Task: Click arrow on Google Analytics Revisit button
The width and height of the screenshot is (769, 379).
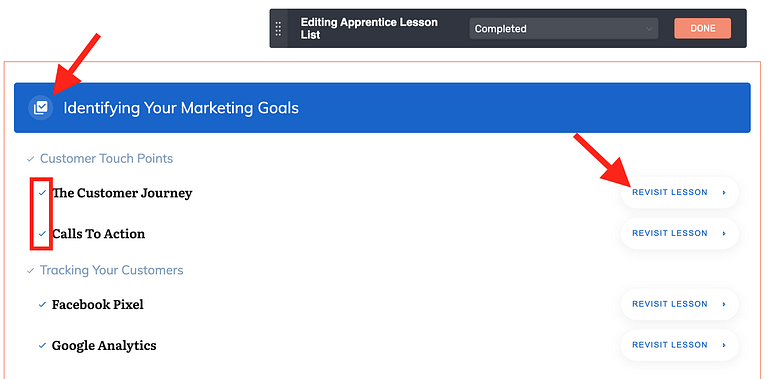Action: [724, 345]
